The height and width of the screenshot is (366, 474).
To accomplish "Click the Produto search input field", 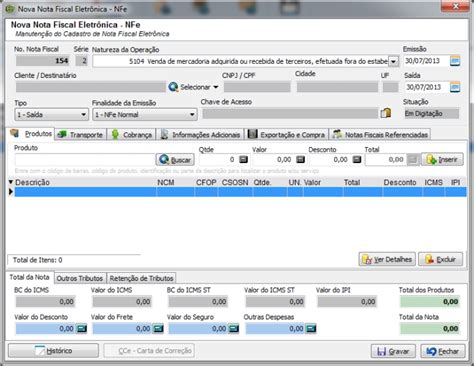I will tap(85, 160).
